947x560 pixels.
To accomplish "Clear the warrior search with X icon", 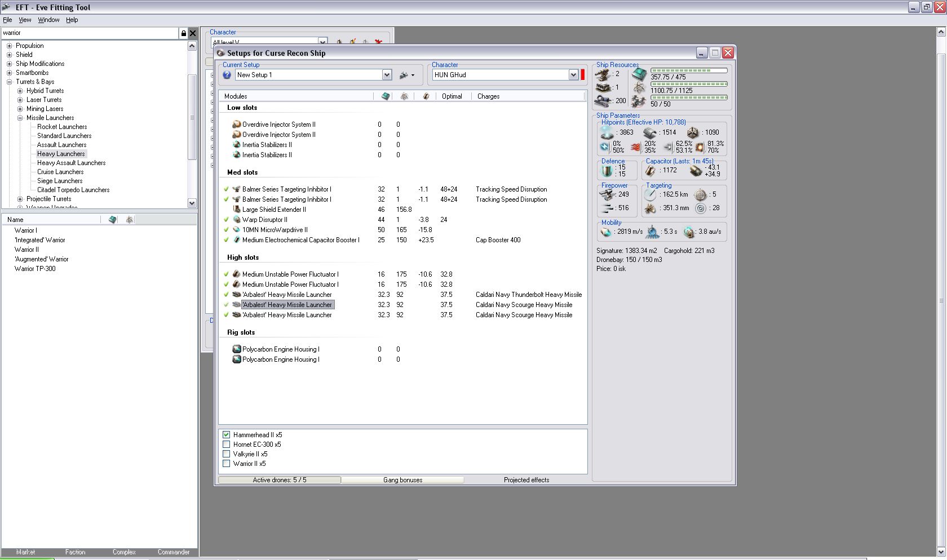I will pyautogui.click(x=193, y=33).
